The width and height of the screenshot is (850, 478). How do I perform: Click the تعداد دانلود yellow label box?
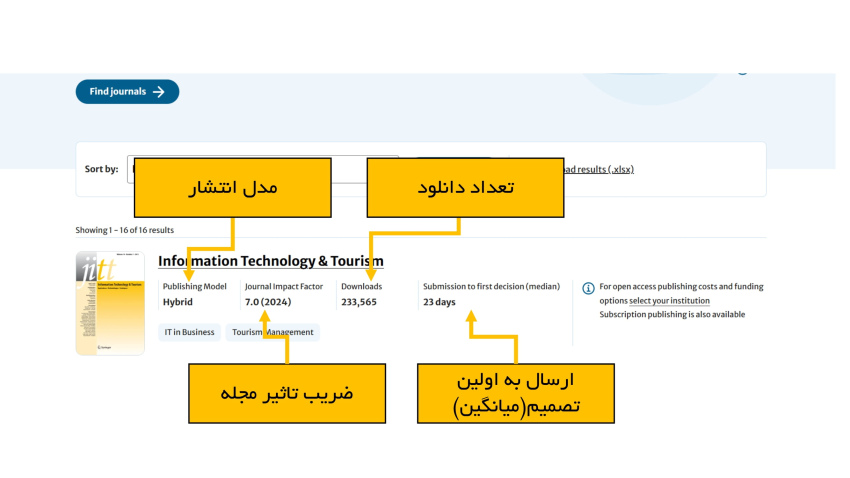pos(464,188)
